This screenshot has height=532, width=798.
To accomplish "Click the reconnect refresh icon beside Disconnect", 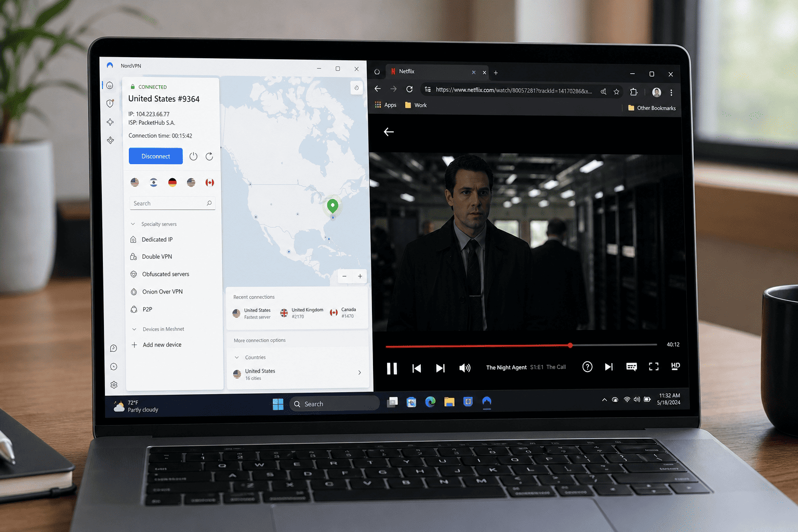I will coord(209,156).
